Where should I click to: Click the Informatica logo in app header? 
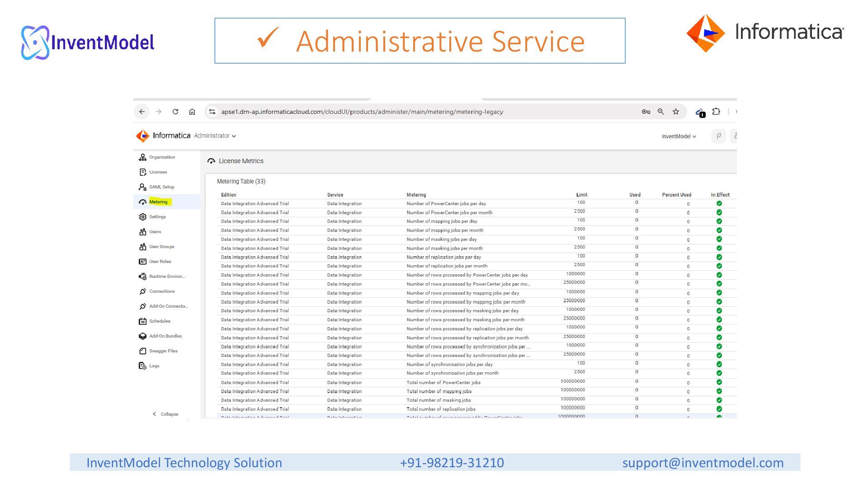pos(163,136)
